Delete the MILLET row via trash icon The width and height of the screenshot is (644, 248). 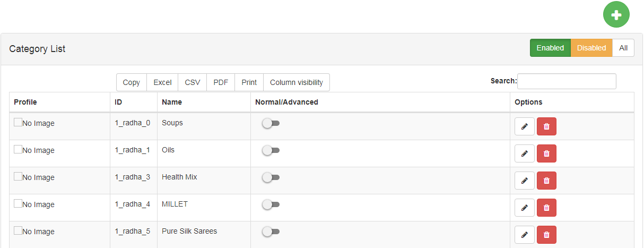point(546,208)
